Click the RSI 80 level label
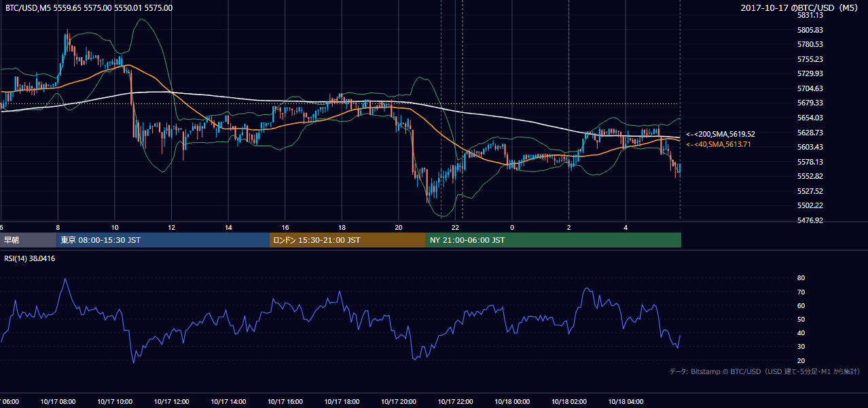The image size is (868, 408). (x=801, y=278)
